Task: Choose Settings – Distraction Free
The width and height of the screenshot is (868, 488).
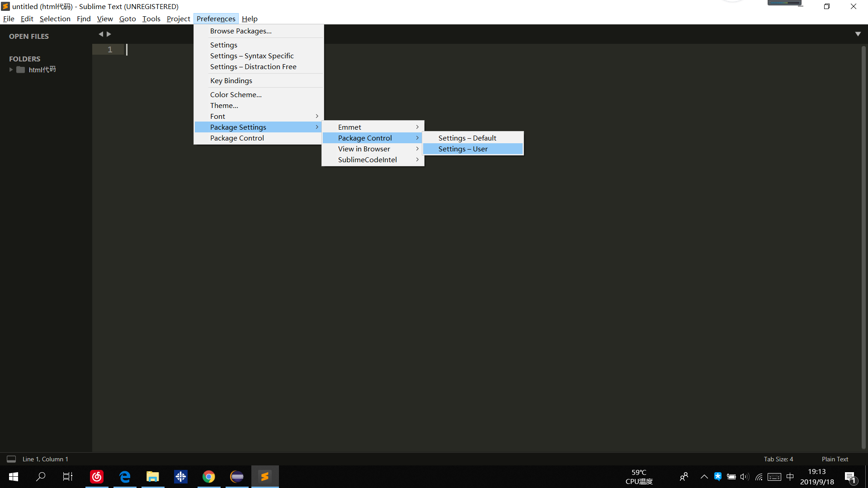Action: point(259,67)
